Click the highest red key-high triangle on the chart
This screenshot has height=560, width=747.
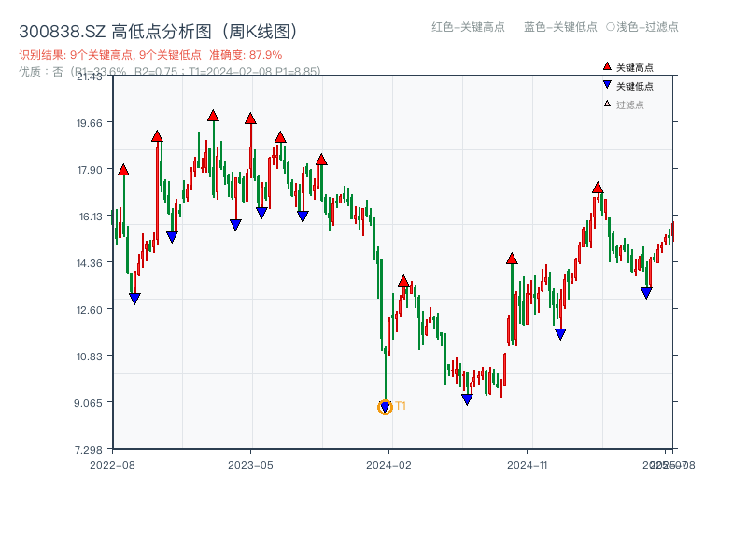pos(213,116)
